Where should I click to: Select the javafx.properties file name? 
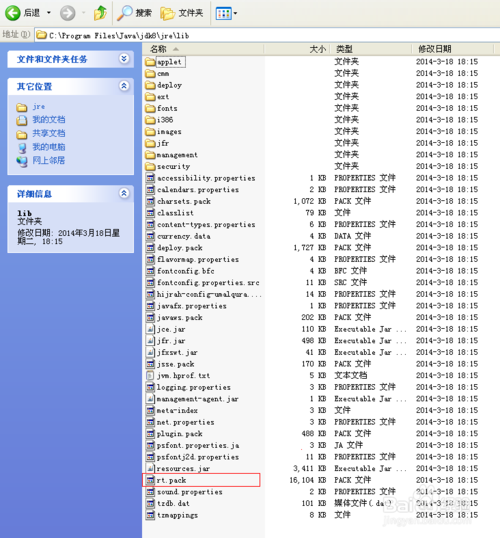[x=191, y=306]
